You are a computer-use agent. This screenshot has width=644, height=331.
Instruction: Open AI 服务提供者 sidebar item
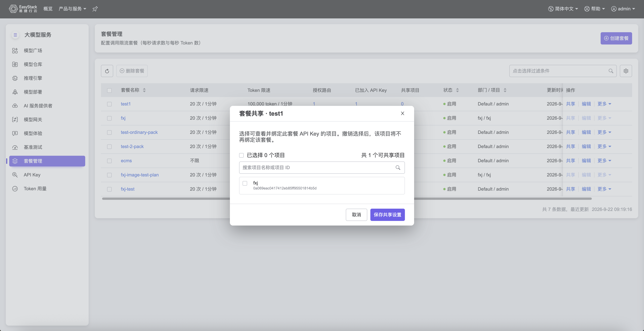47,106
